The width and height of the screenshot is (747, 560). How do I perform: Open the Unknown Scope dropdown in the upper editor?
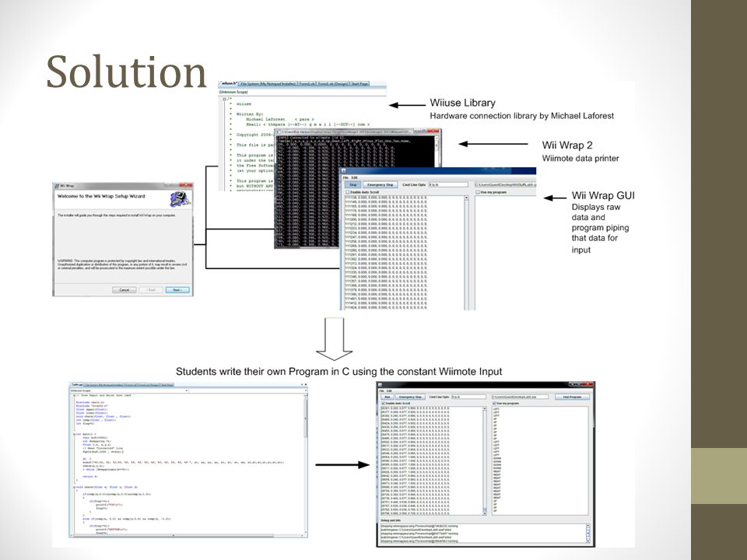303,92
